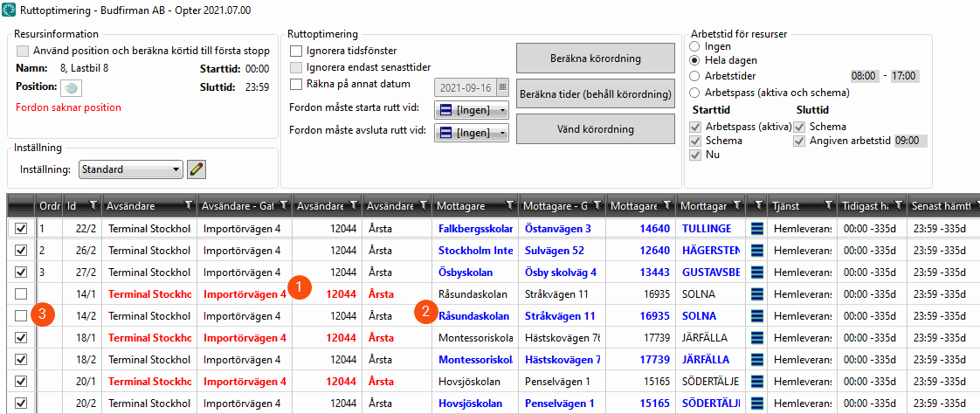Screen dimensions: 980x414
Task: Open the calendar picker next to 2021-09-16
Action: (502, 87)
